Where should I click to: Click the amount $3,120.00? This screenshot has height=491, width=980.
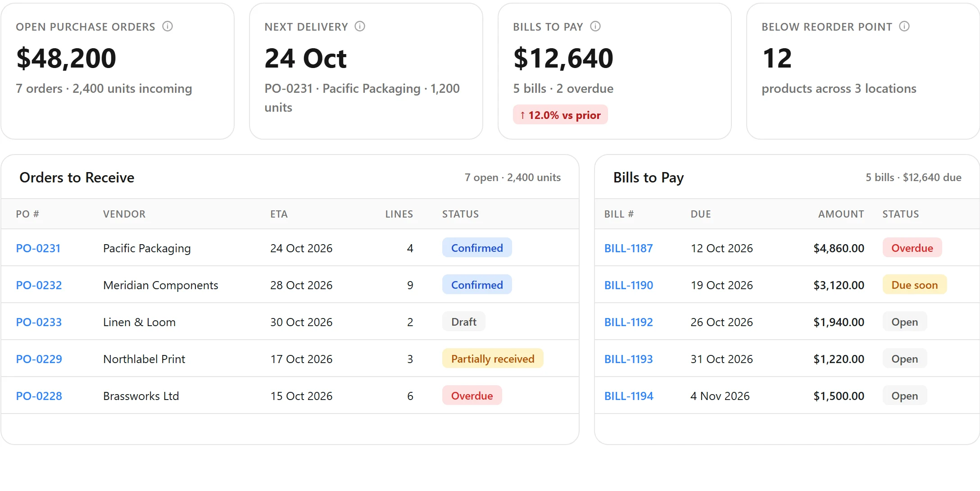point(839,285)
